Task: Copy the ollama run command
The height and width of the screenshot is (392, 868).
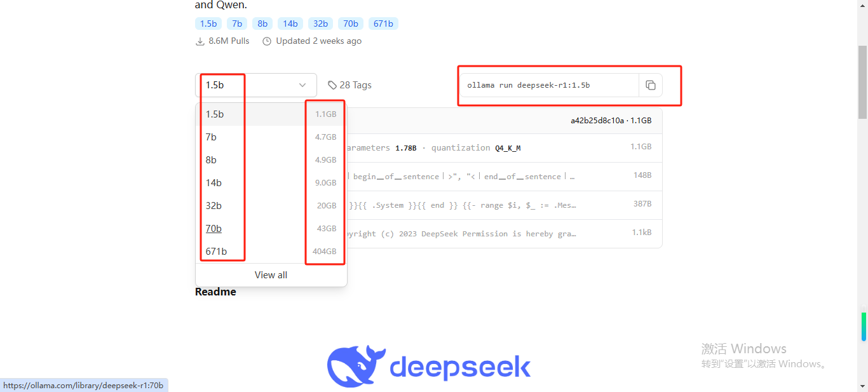Action: point(650,85)
